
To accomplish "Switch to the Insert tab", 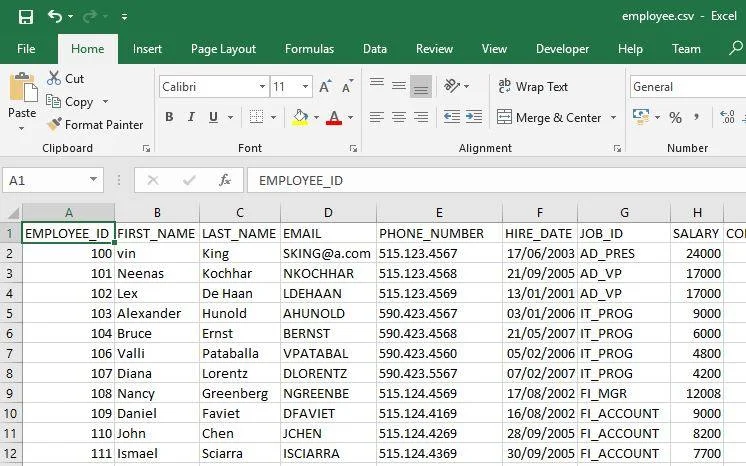I will tap(147, 49).
